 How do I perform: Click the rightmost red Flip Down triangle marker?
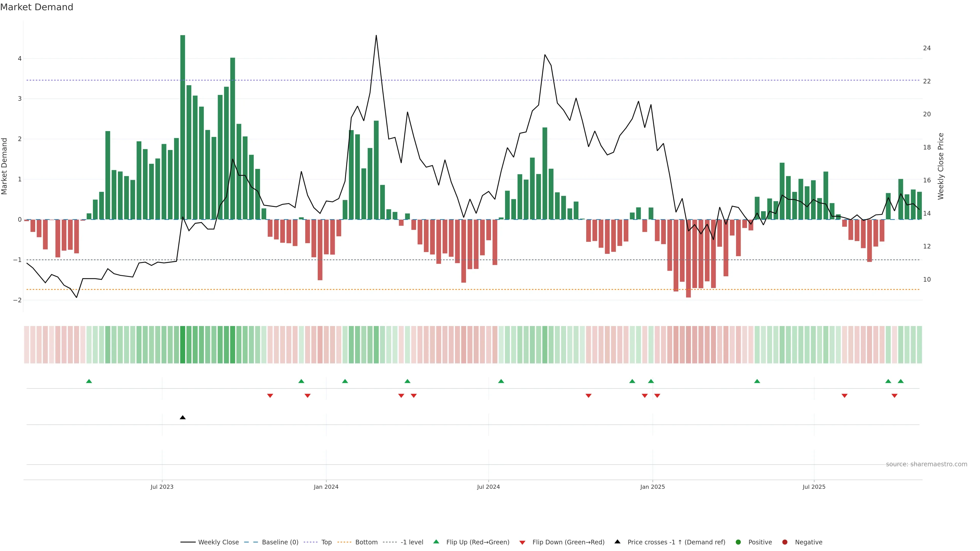click(x=895, y=396)
